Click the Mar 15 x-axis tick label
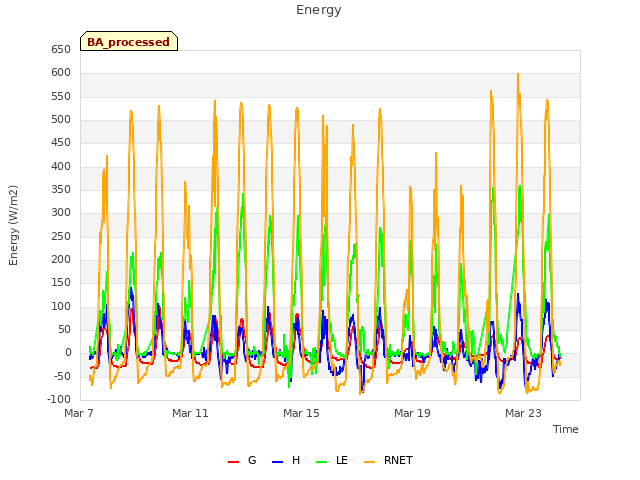Viewport: 640px width, 480px height. (301, 413)
